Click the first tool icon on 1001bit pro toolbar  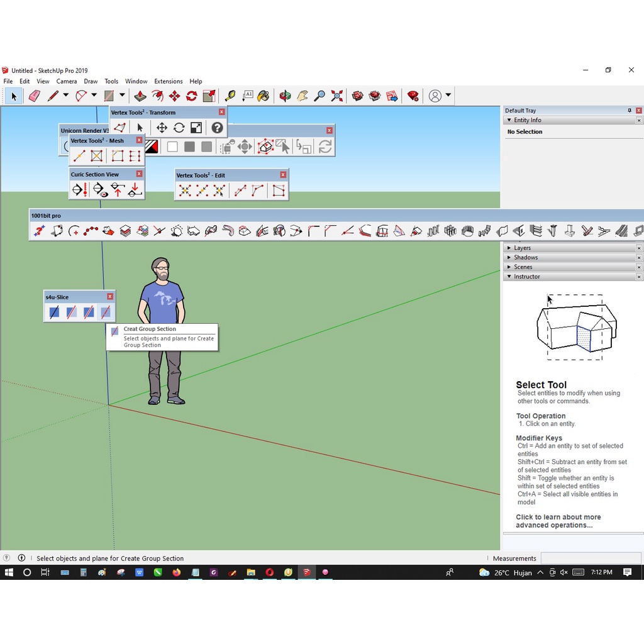39,231
